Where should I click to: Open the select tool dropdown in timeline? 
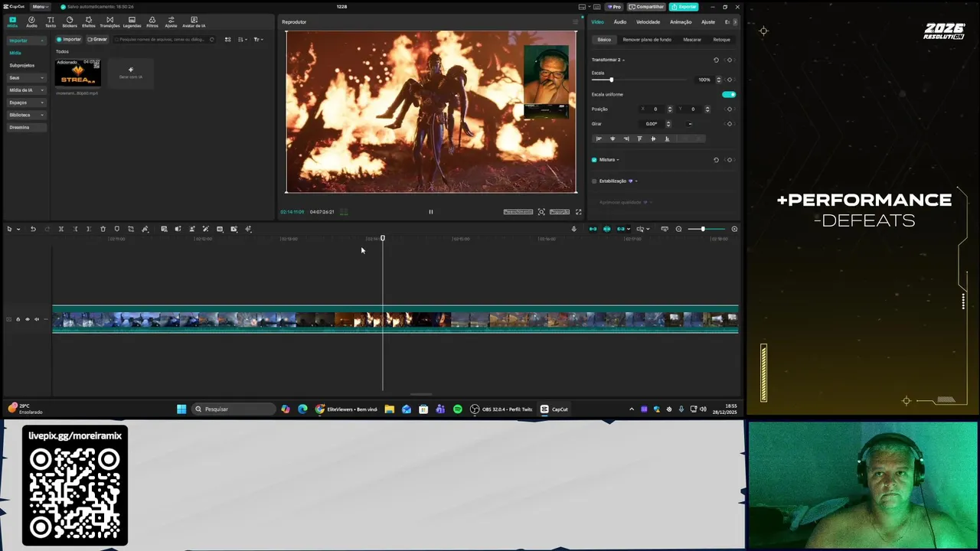18,229
